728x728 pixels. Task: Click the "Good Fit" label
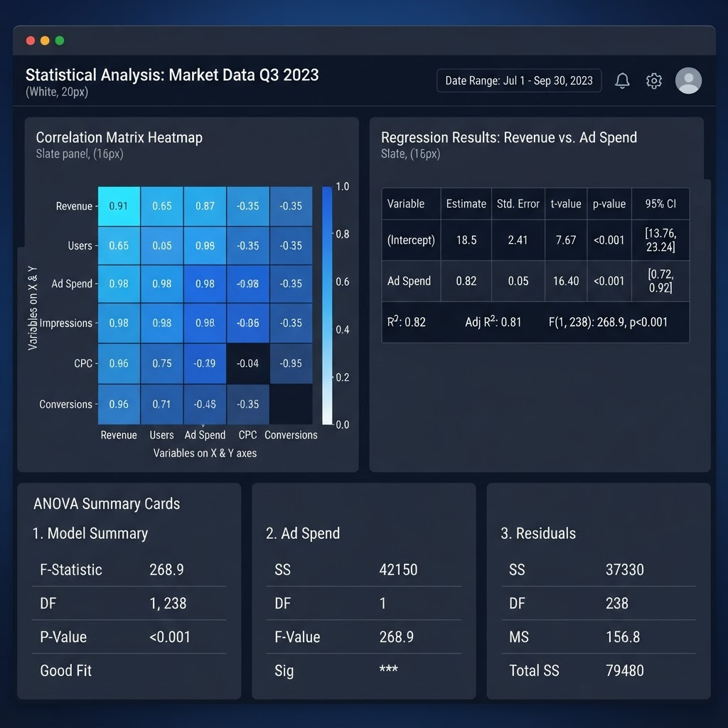(66, 670)
